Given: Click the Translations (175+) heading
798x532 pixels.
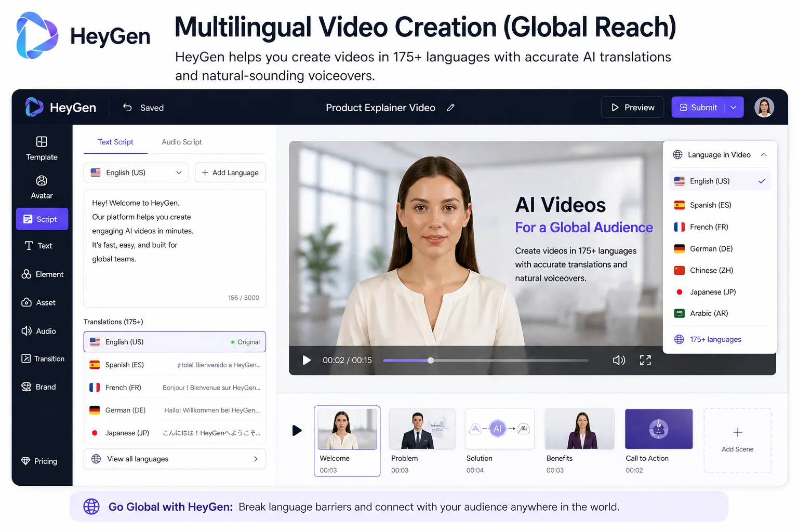Looking at the screenshot, I should tap(113, 322).
